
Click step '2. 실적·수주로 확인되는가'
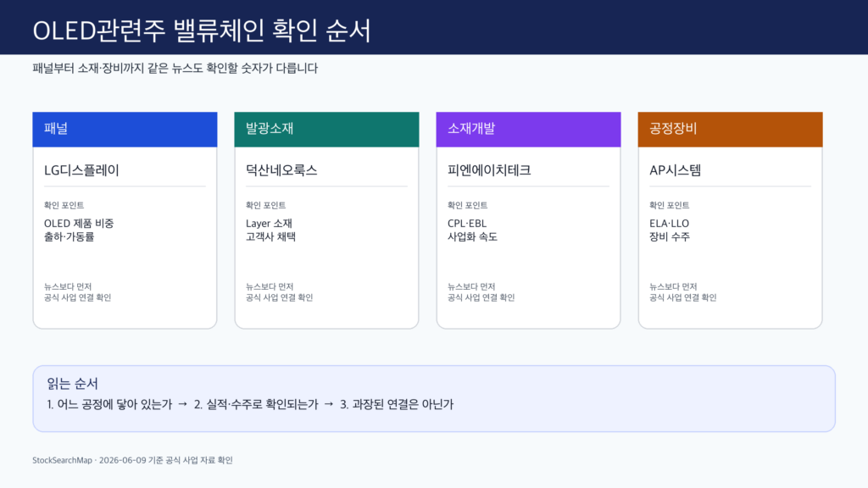[256, 404]
